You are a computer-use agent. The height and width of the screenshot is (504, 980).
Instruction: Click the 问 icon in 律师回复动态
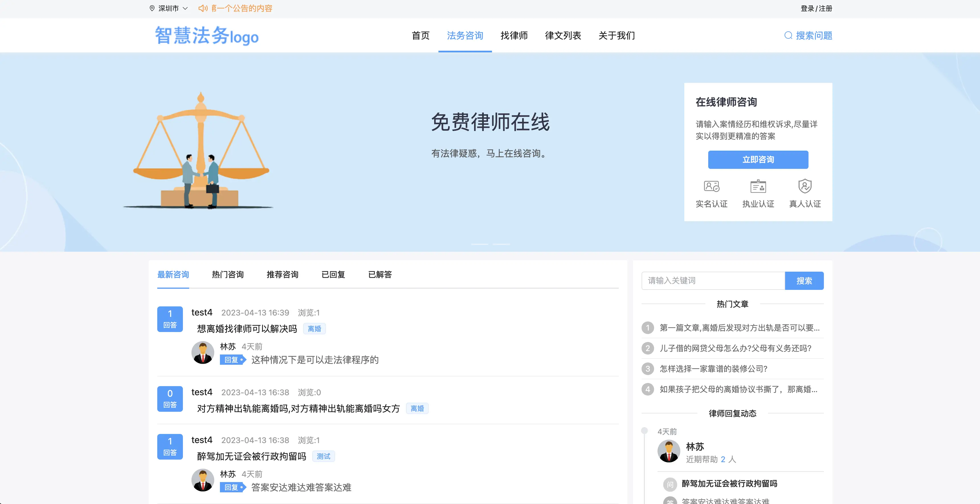(x=670, y=484)
